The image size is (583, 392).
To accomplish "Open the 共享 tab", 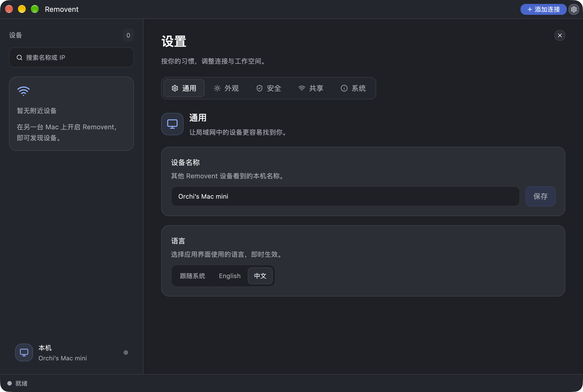I will point(311,88).
